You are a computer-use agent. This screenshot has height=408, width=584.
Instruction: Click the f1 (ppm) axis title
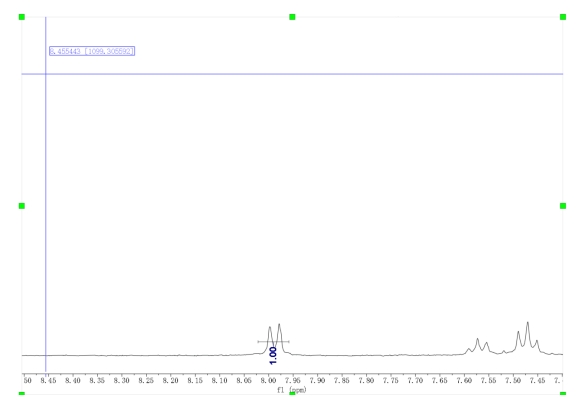click(x=292, y=390)
